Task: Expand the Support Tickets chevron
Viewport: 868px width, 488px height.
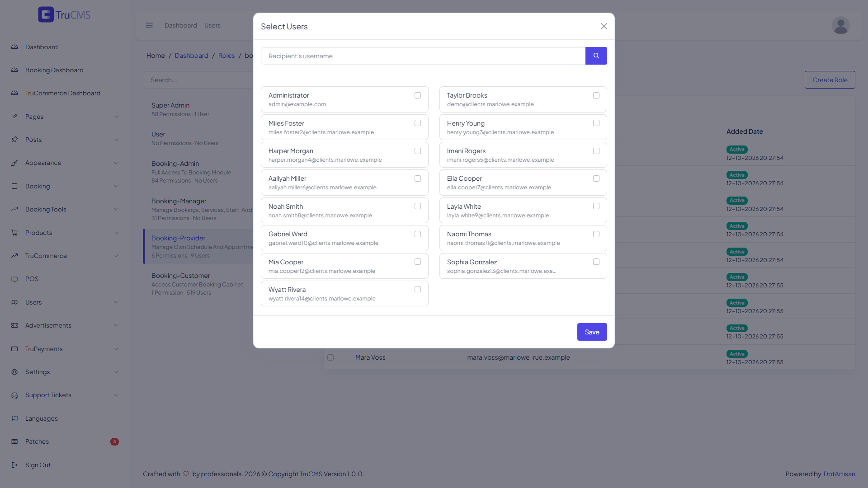Action: [x=116, y=395]
